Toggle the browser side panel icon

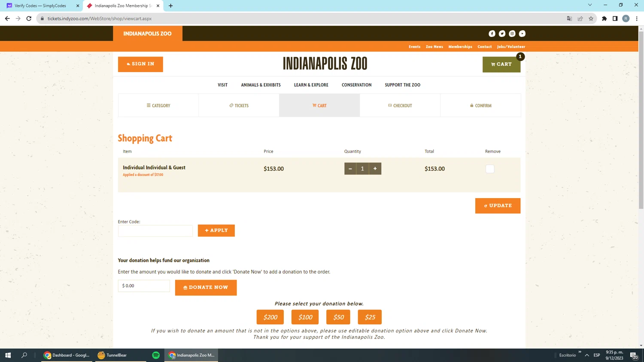(x=615, y=18)
